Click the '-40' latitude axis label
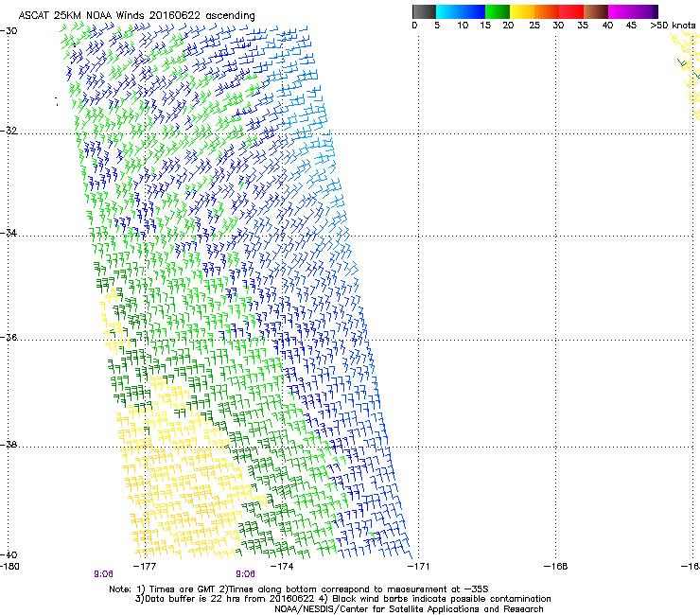This screenshot has width=700, height=615. click(x=9, y=554)
